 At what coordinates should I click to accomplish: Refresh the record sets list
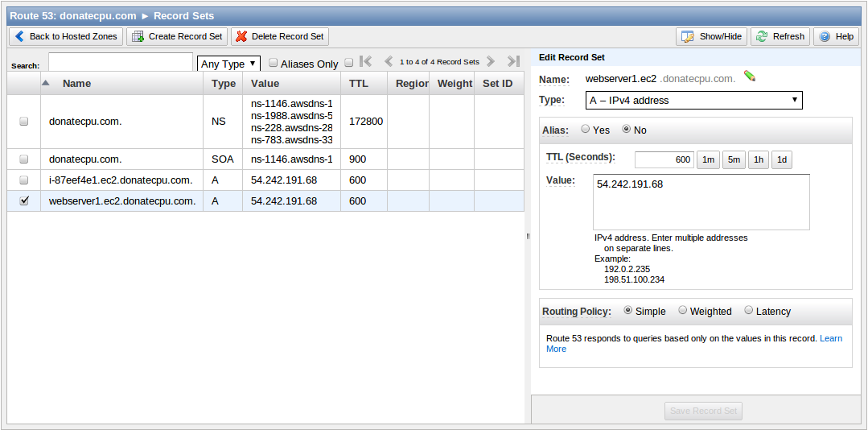780,36
